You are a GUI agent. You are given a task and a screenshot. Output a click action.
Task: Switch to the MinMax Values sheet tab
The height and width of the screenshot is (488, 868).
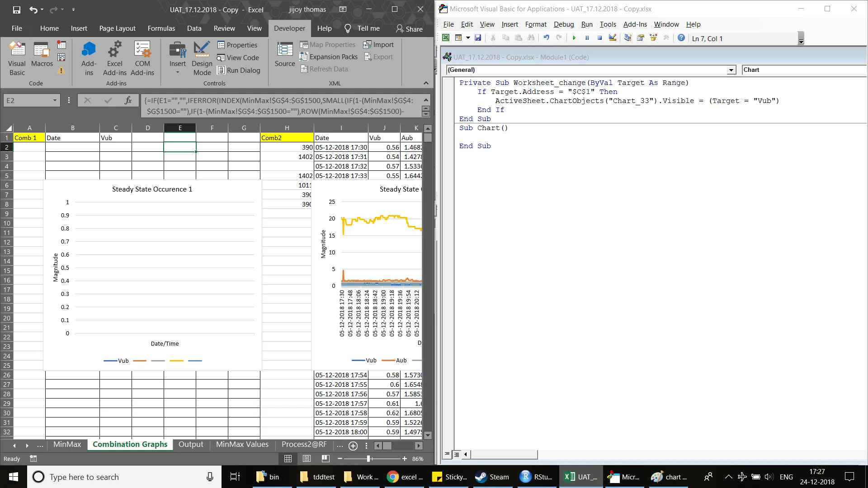(x=242, y=445)
